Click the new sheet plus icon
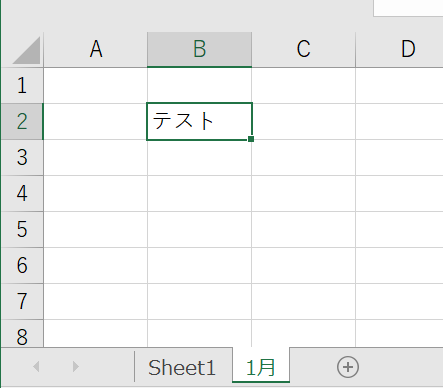The width and height of the screenshot is (443, 388). point(348,367)
